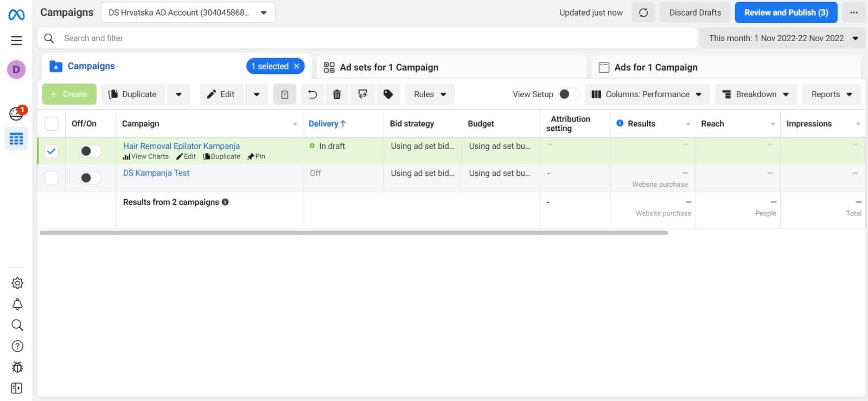Click the tag label icon

pyautogui.click(x=388, y=94)
